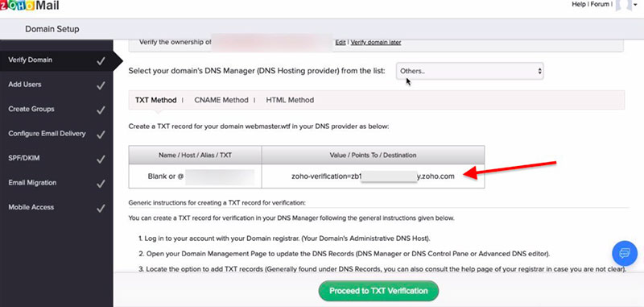Click the 'Blank or @' host cell
The width and height of the screenshot is (644, 307).
click(195, 176)
